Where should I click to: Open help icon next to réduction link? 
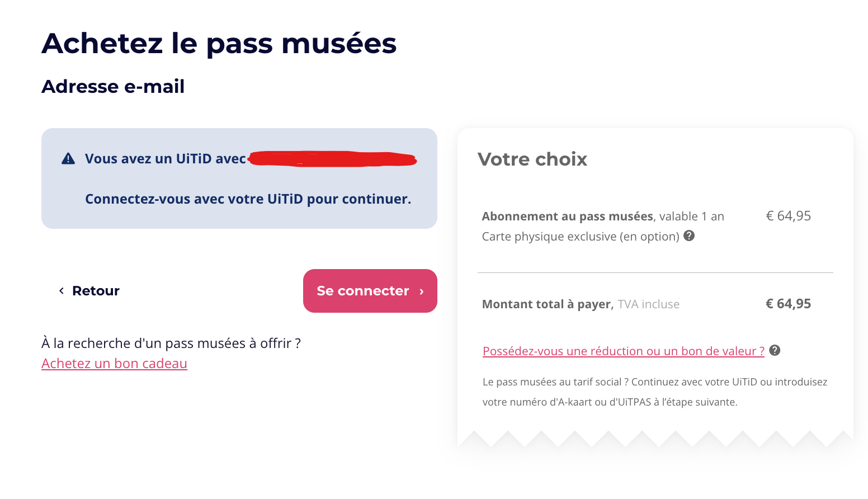775,350
